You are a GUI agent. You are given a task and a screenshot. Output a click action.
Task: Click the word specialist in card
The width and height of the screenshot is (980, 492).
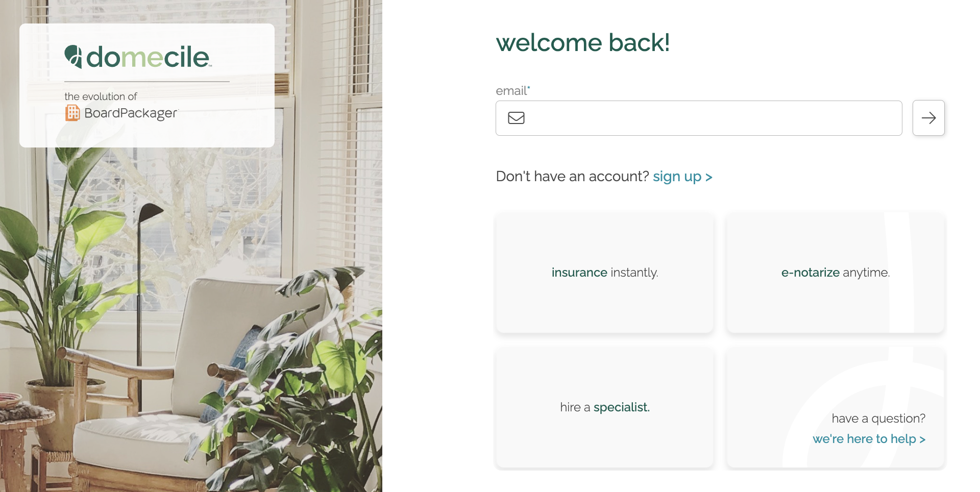click(x=622, y=407)
